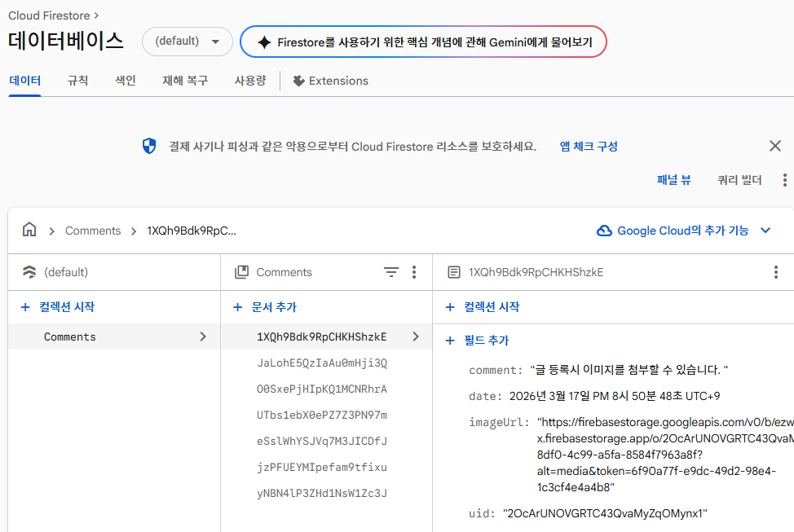Click the plus icon beside 문서 추가
The image size is (794, 532).
237,307
